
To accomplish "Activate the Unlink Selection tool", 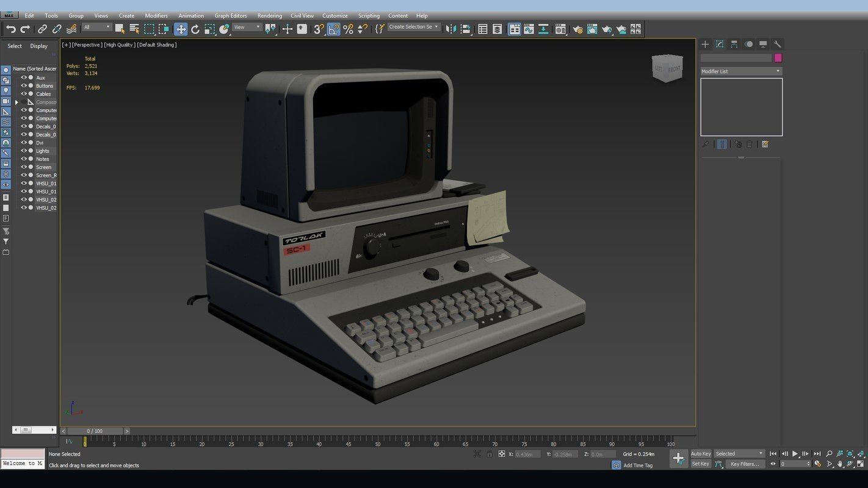I will 57,29.
